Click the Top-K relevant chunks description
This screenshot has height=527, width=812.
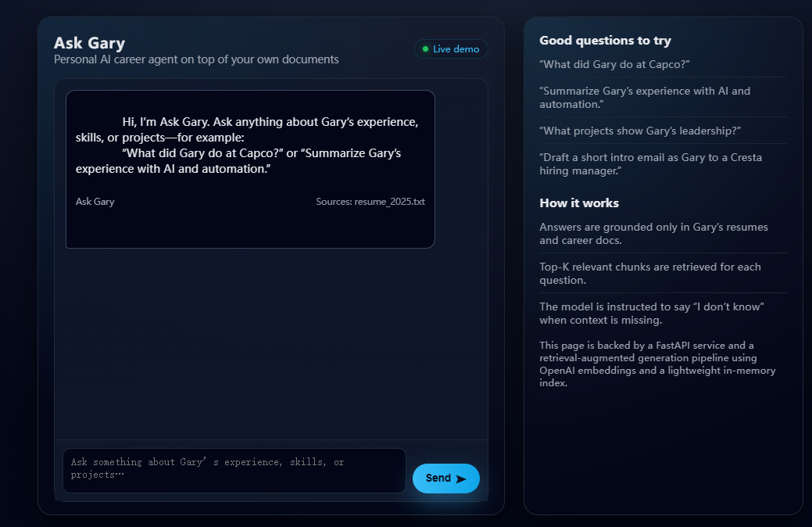pyautogui.click(x=649, y=273)
